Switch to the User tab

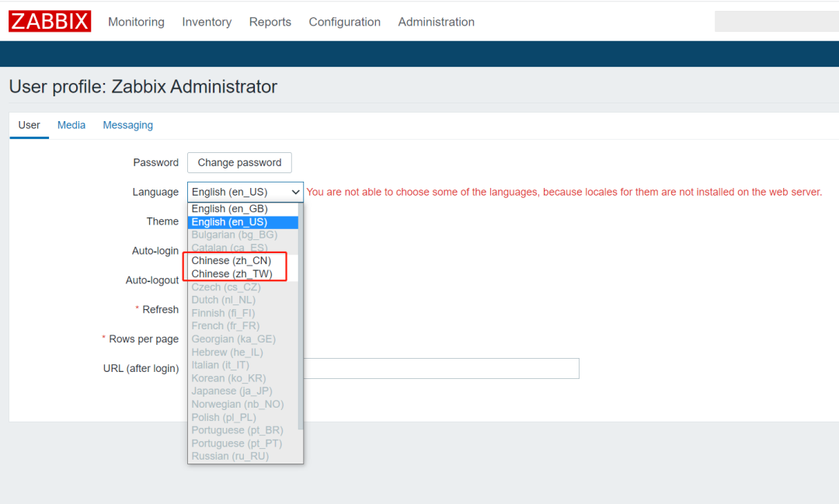pos(29,125)
